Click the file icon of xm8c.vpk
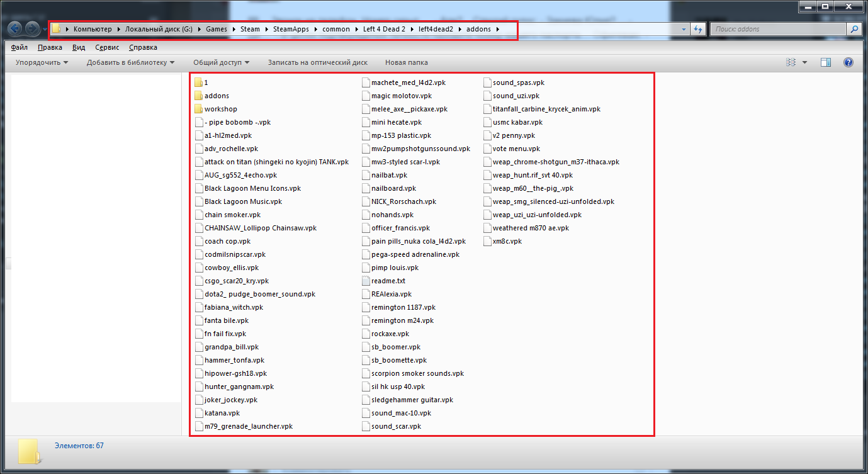The width and height of the screenshot is (868, 474). coord(487,241)
